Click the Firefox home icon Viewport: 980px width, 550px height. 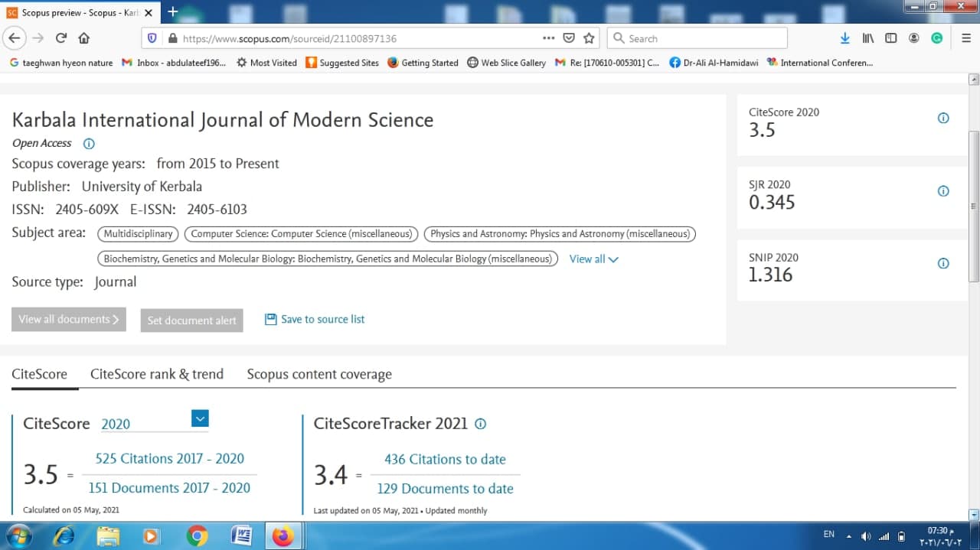[x=84, y=38]
